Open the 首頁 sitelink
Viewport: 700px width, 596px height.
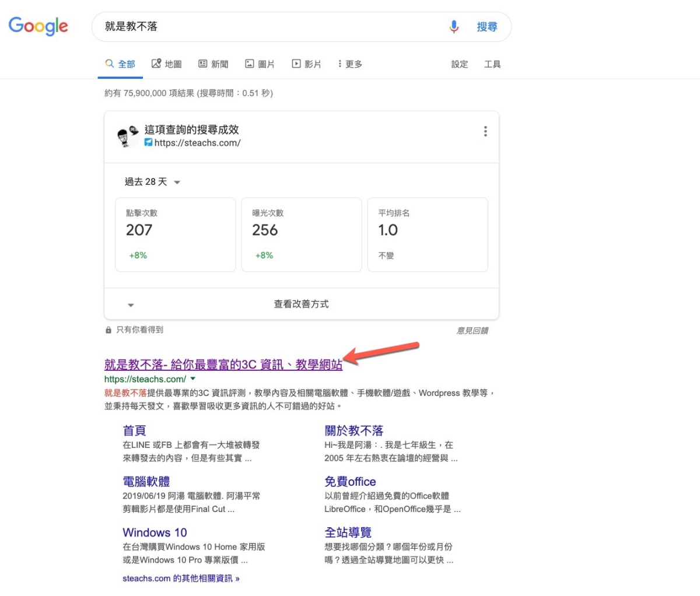tap(134, 430)
